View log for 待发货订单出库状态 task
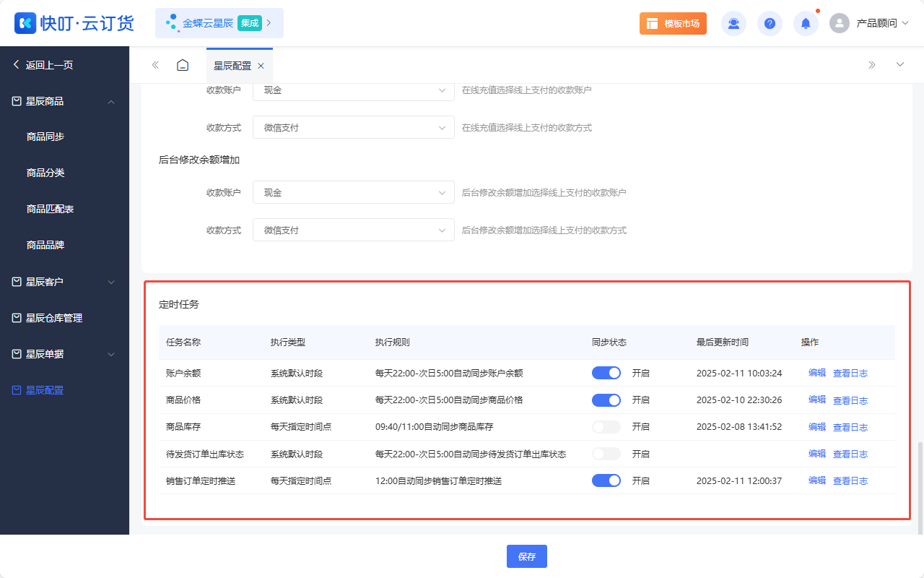This screenshot has height=578, width=924. coord(850,454)
